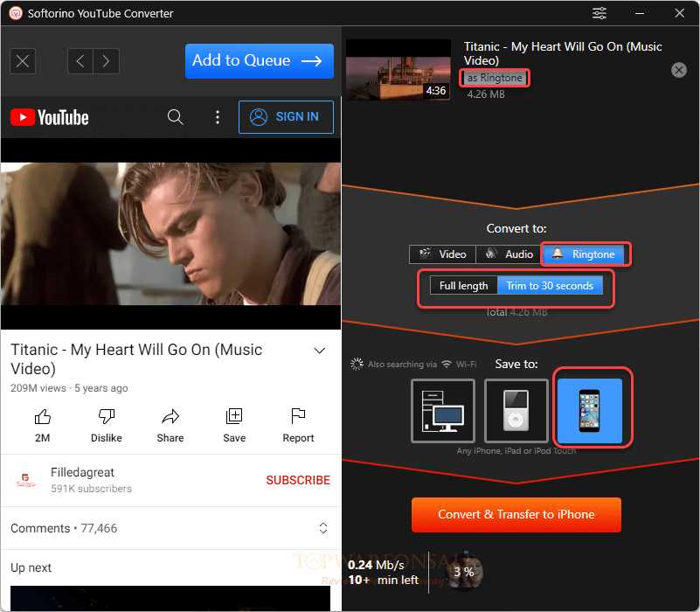The height and width of the screenshot is (612, 700).
Task: Open the preferences sliders icon in title bar
Action: [x=600, y=13]
